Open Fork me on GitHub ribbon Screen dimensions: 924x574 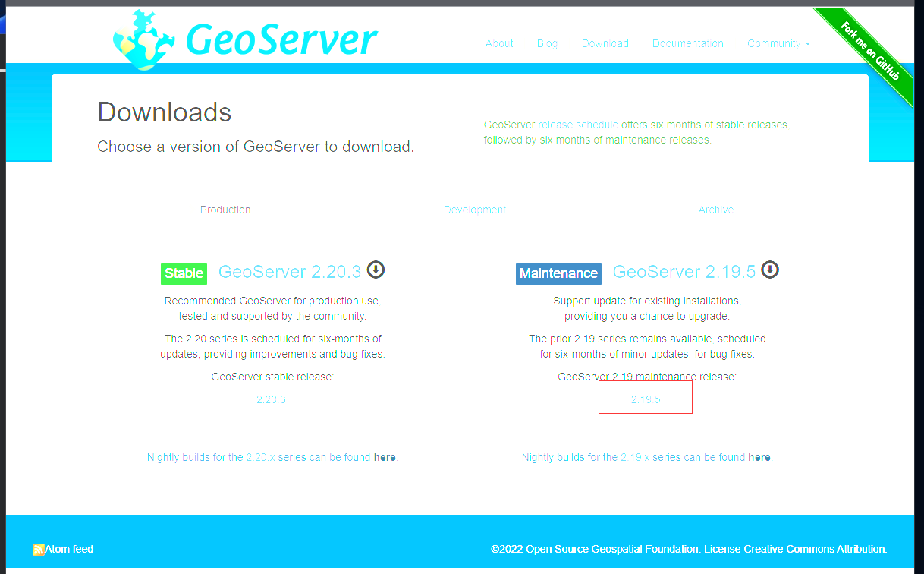point(869,51)
